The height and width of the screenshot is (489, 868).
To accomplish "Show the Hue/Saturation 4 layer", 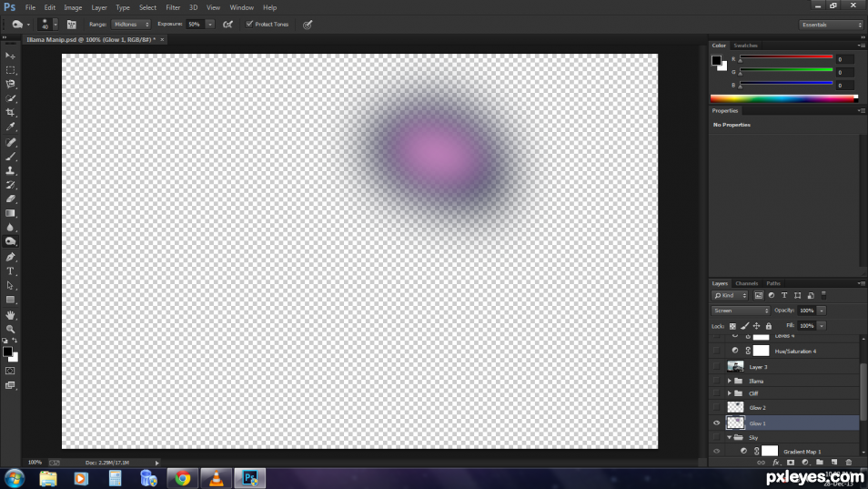I will pos(716,351).
